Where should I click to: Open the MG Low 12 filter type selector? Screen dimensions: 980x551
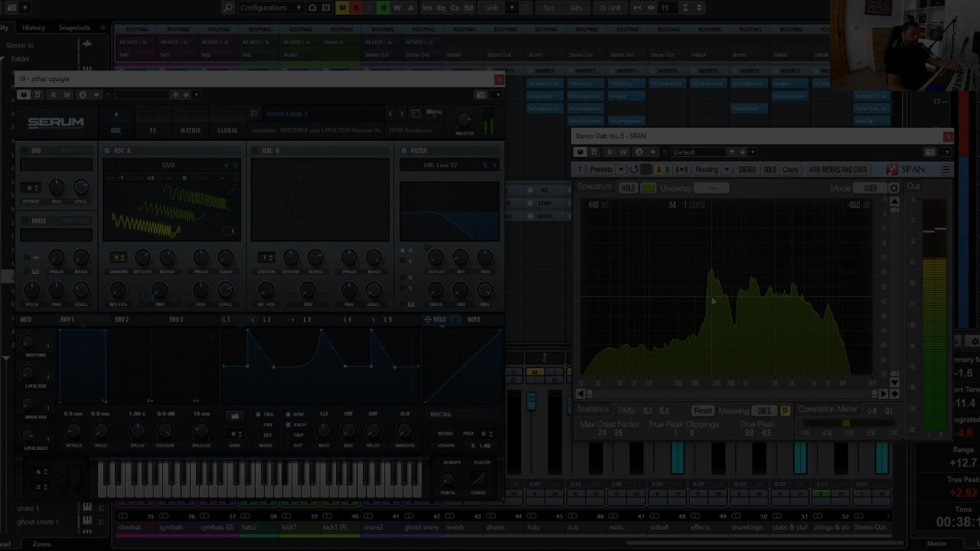(441, 165)
